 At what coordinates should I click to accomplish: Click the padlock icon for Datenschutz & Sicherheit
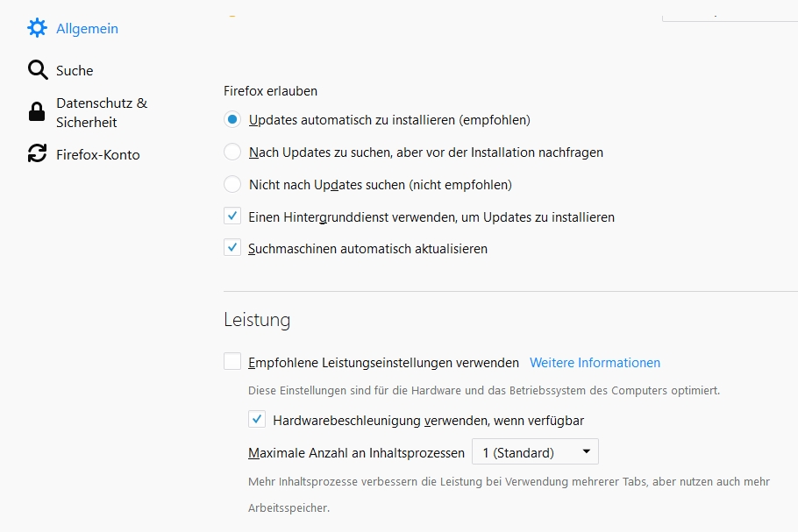[37, 112]
